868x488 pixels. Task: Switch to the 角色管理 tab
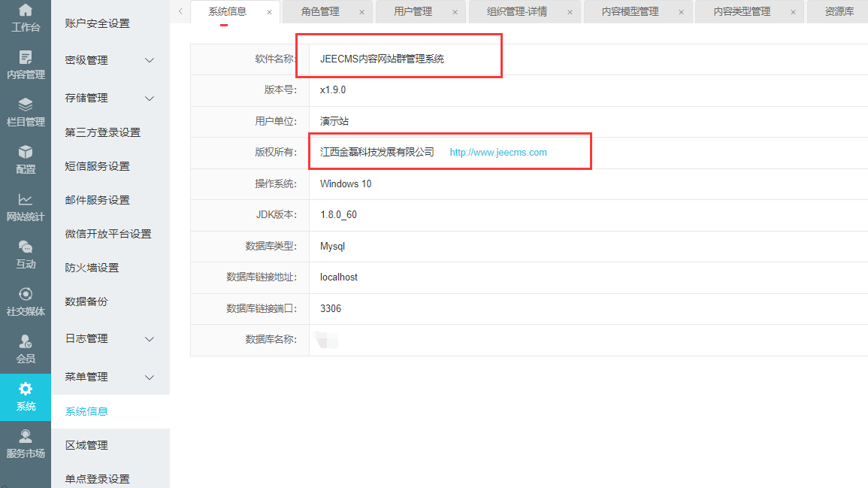(x=320, y=11)
